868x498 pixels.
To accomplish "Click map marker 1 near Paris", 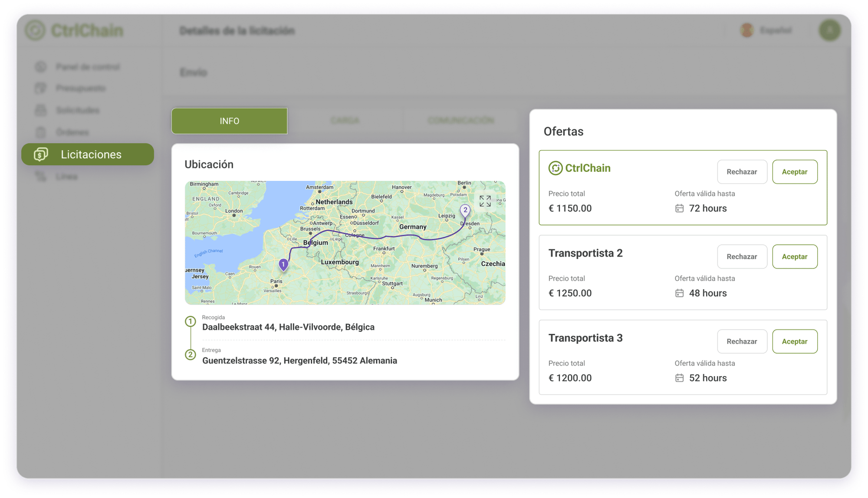I will pos(283,265).
